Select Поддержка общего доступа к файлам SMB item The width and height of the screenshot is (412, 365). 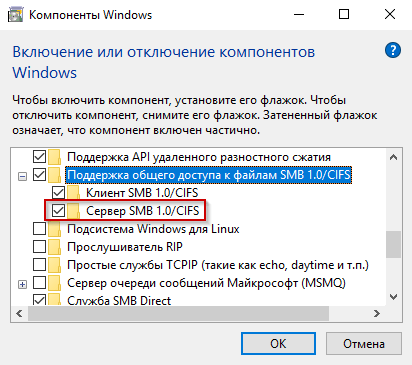coord(209,175)
